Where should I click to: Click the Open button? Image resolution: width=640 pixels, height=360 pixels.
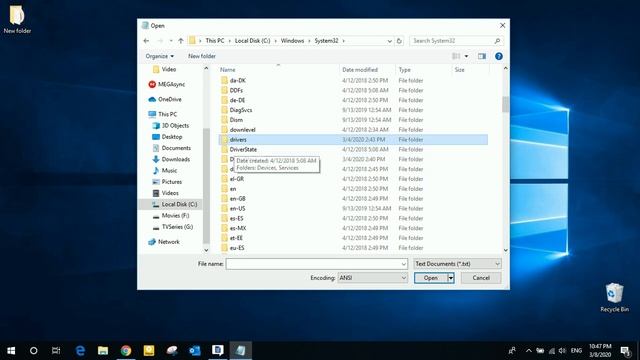[431, 278]
